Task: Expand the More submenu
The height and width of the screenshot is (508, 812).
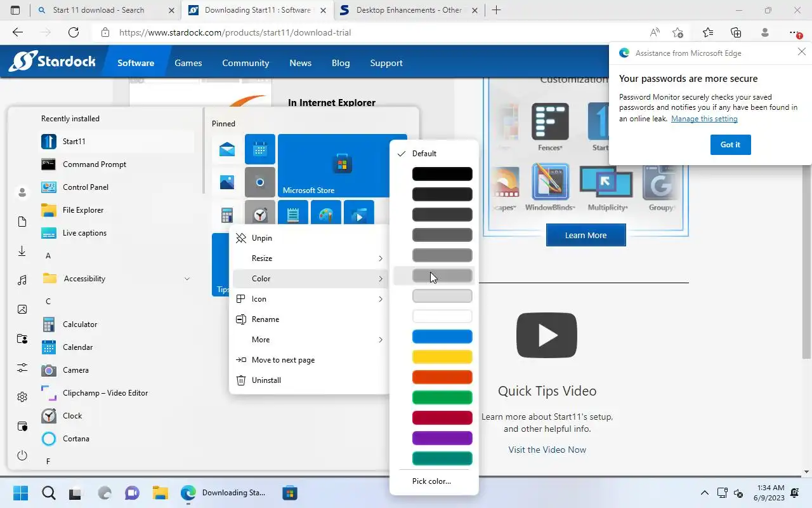Action: [x=310, y=339]
